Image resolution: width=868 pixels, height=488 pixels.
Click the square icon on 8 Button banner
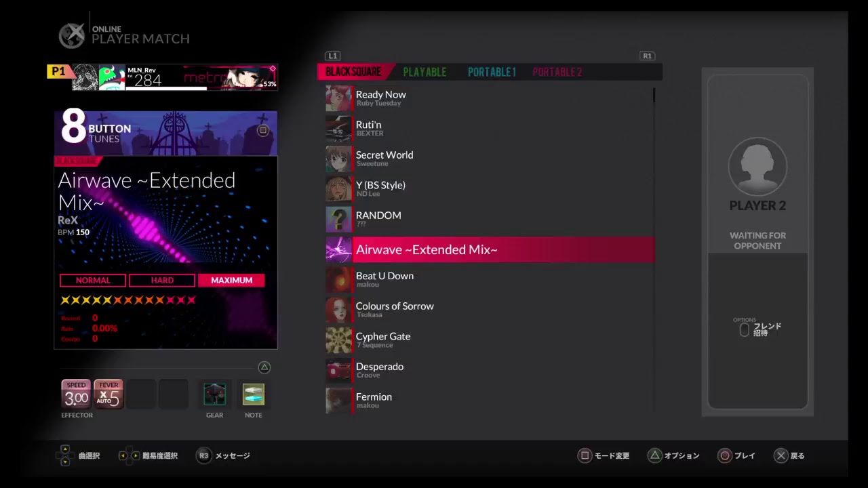pyautogui.click(x=263, y=130)
